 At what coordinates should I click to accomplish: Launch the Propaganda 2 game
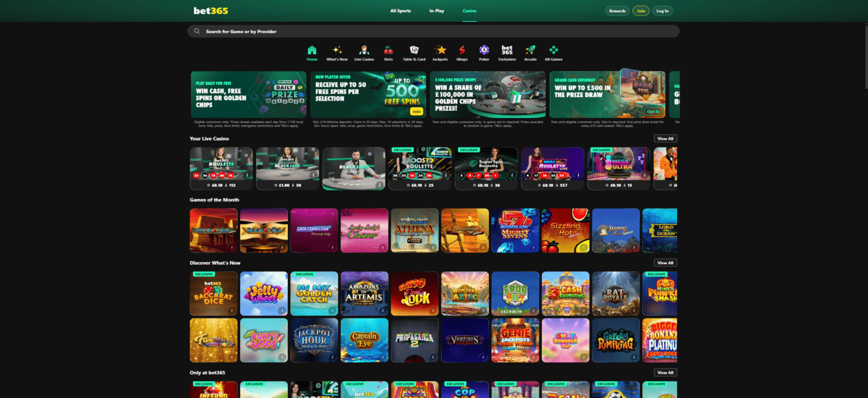pyautogui.click(x=414, y=340)
